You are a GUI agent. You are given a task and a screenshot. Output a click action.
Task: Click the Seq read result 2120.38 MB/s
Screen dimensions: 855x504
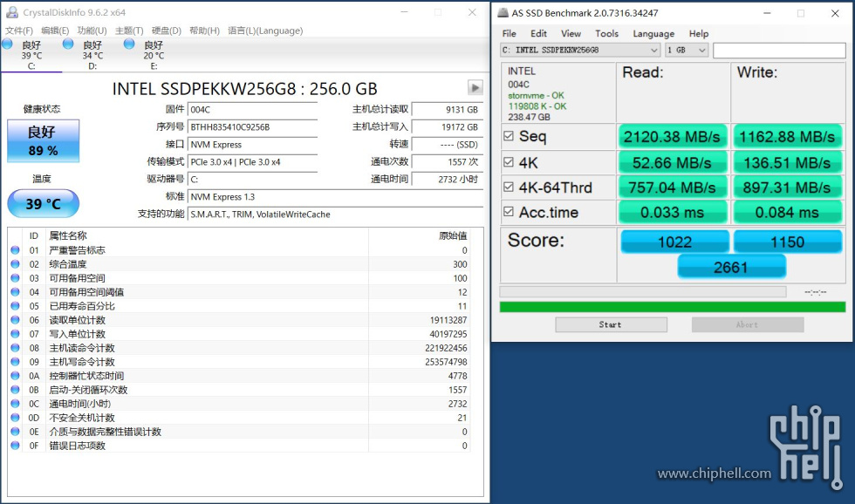coord(673,136)
